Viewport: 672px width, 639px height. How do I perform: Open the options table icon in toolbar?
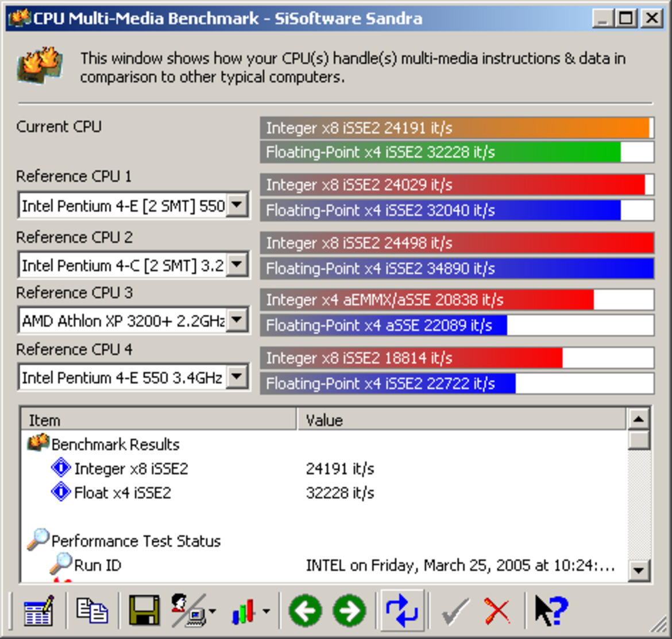(39, 610)
